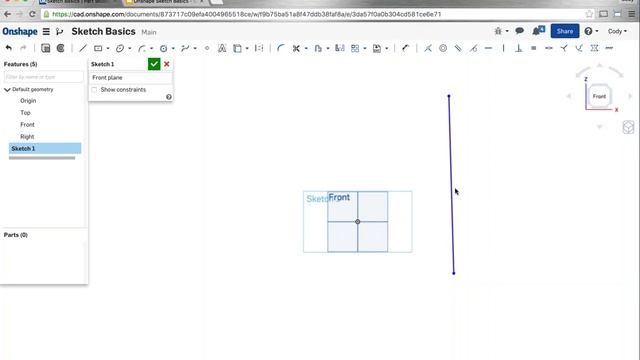Open the versions and history icon

pyautogui.click(x=60, y=31)
